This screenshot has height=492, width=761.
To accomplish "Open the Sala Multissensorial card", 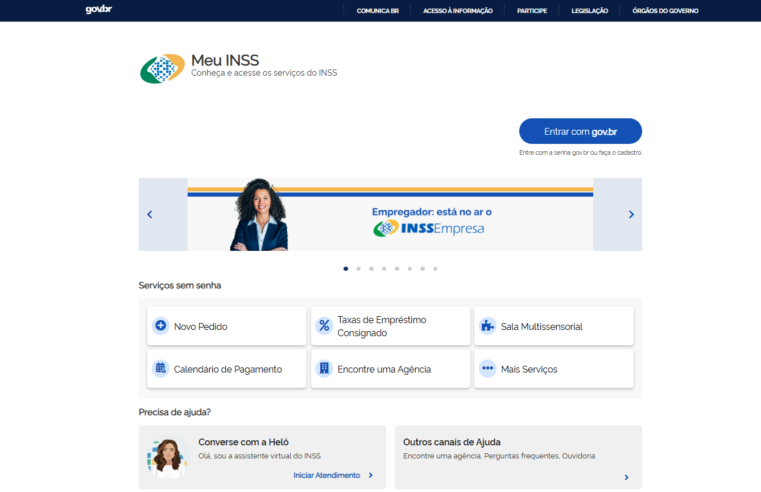I will (x=554, y=326).
